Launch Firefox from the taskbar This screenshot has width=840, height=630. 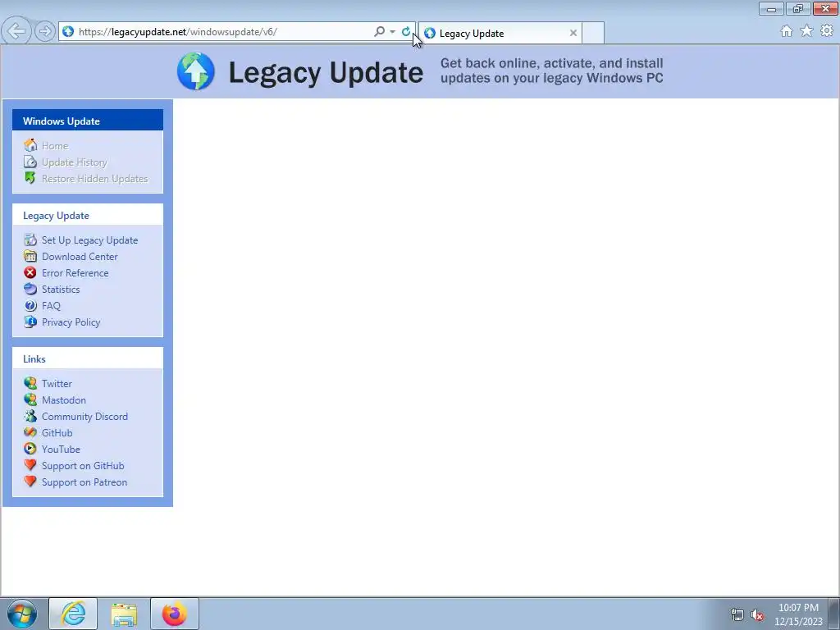tap(175, 614)
